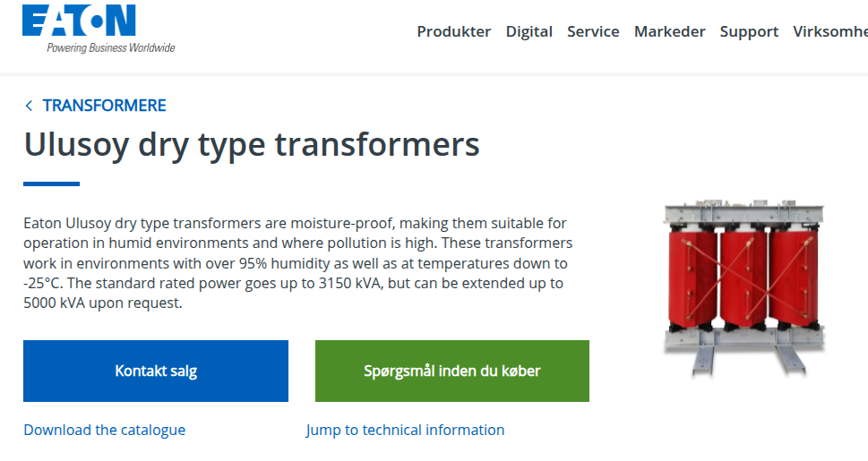This screenshot has width=868, height=461.
Task: Select Service in the navigation bar
Action: pos(593,31)
